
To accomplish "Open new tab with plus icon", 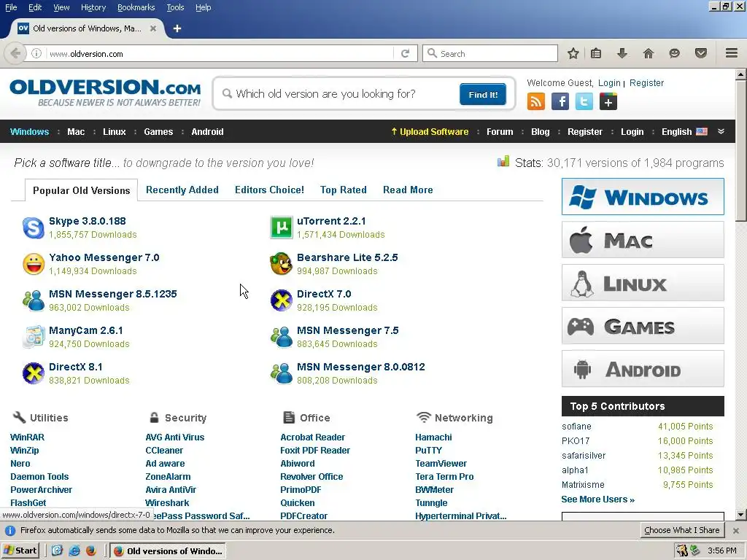I will click(x=177, y=28).
